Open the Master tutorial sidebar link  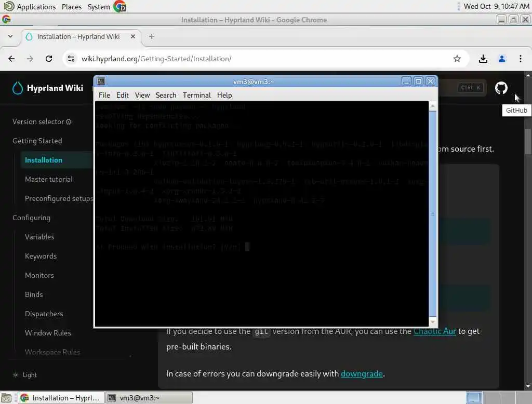(x=48, y=179)
